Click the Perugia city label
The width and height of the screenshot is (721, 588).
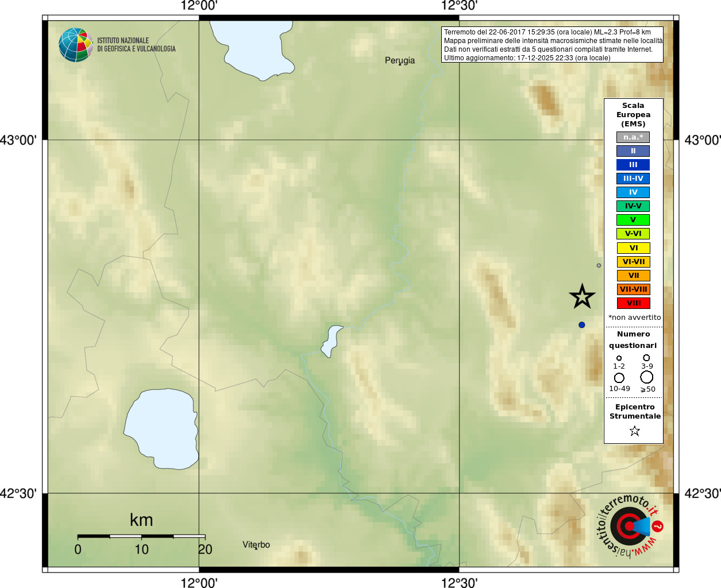tap(400, 61)
